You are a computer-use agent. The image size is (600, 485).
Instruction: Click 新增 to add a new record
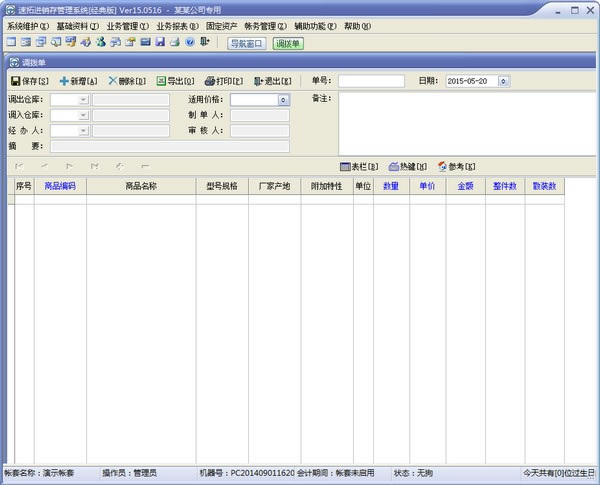click(x=78, y=80)
